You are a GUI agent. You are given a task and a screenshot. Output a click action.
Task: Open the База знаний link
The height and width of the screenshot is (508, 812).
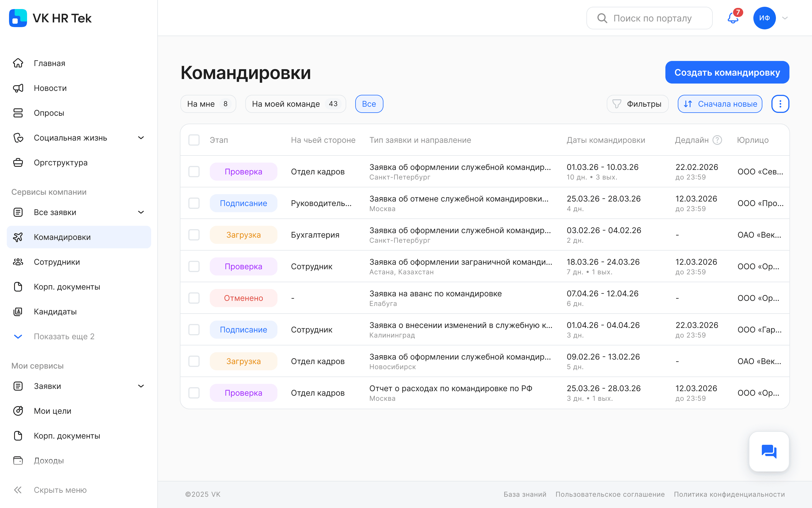click(x=525, y=494)
